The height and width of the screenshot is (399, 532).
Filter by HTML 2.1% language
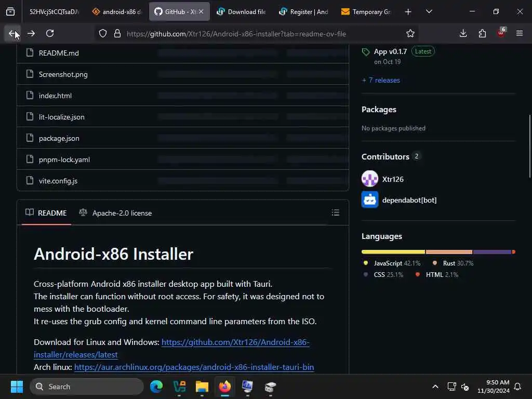pos(436,275)
